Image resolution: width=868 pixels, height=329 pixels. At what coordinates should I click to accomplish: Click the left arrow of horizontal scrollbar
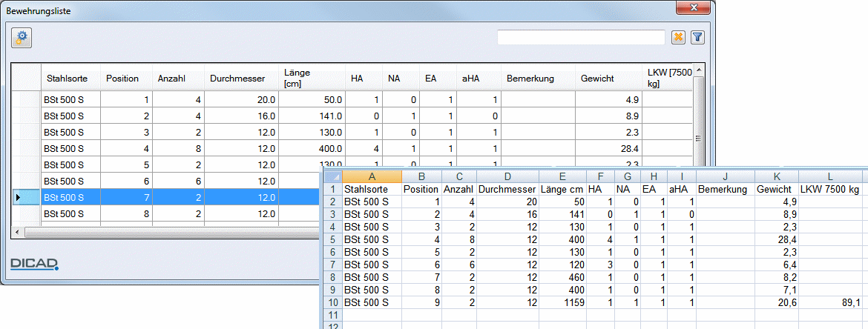(18, 231)
